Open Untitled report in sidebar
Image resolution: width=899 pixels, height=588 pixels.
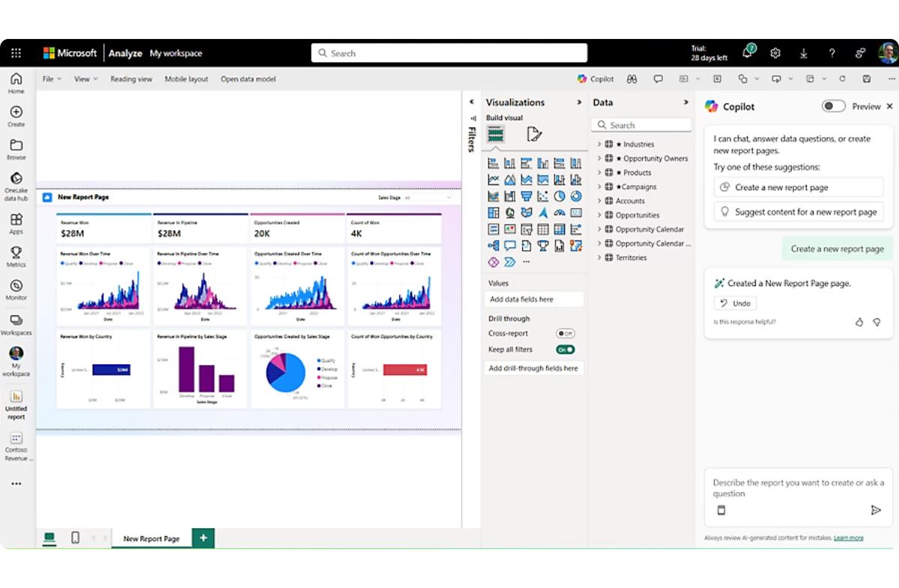16,405
